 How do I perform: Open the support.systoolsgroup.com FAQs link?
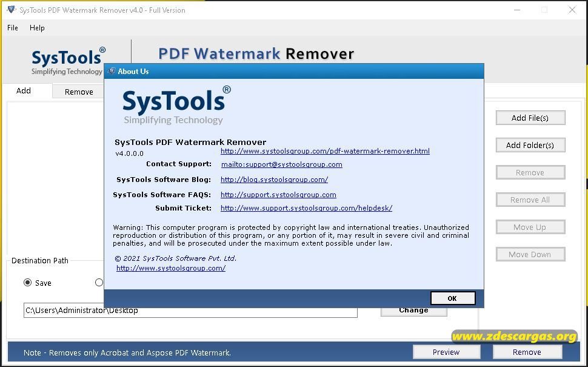(x=278, y=194)
